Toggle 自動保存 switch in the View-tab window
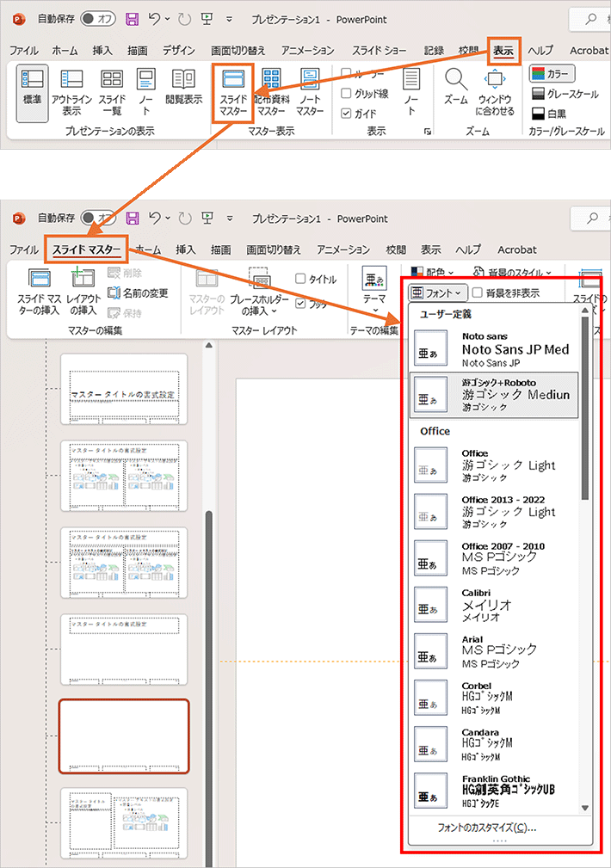The height and width of the screenshot is (868, 611). [x=98, y=19]
